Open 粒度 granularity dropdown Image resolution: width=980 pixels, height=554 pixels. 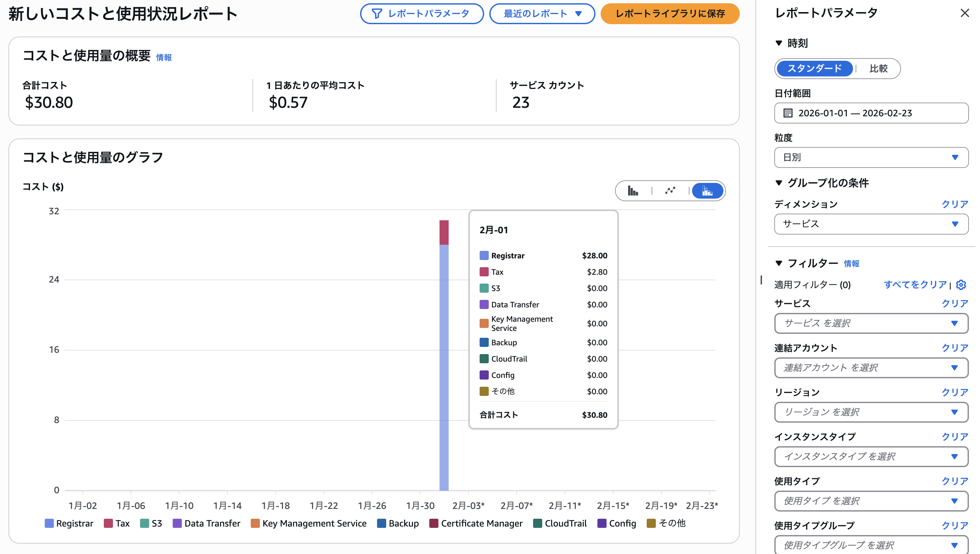coord(871,157)
